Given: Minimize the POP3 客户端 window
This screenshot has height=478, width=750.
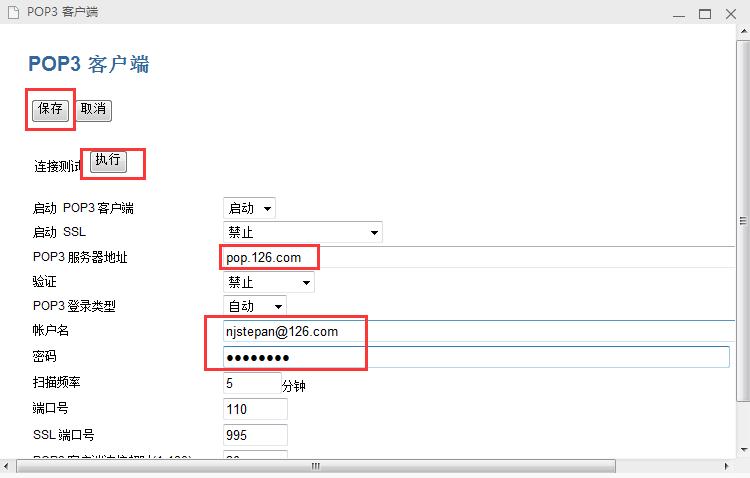Looking at the screenshot, I should [679, 14].
